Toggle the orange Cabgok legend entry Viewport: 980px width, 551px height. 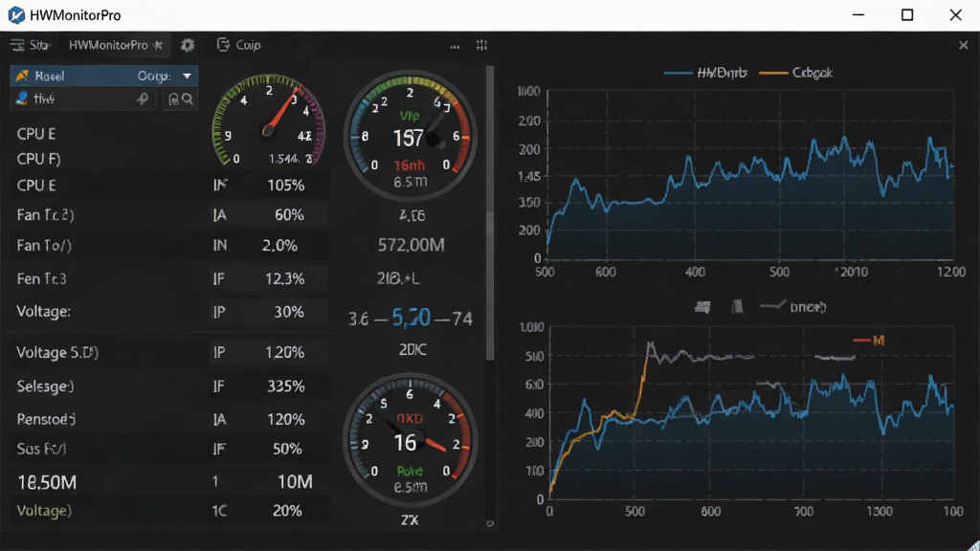tap(795, 73)
